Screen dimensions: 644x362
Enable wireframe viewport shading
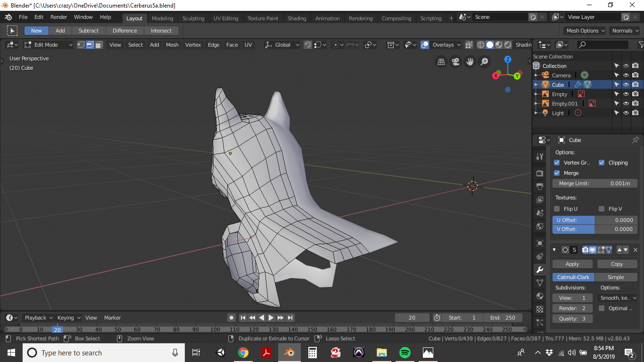481,45
